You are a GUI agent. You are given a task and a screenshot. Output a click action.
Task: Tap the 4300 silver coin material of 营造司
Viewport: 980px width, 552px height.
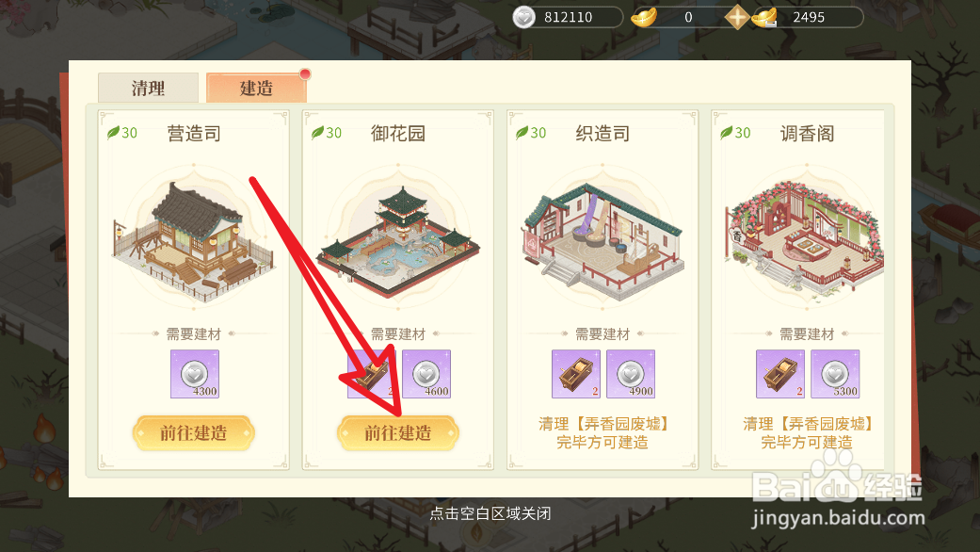click(x=195, y=374)
